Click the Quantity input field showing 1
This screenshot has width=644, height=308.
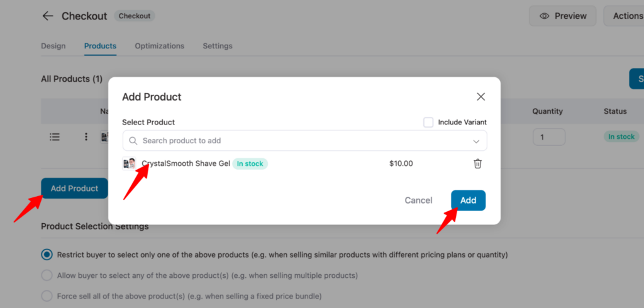point(548,136)
